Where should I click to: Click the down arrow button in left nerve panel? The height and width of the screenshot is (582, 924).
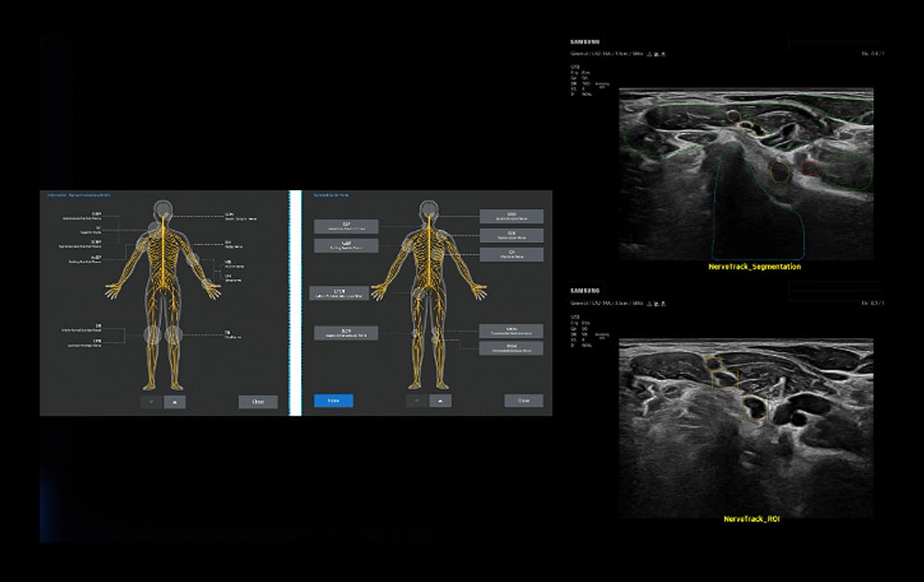coord(152,402)
